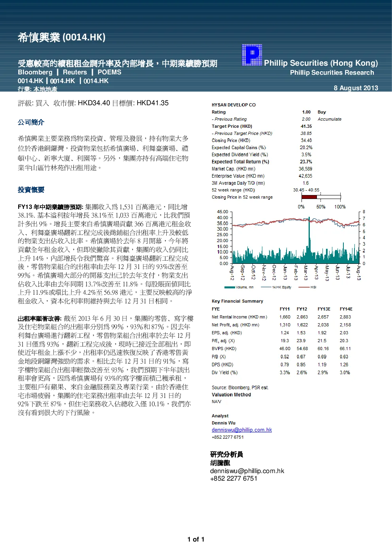Click Expected Dividend Yield value 3.5%
Image resolution: width=392 pixels, height=555 pixels.
[306, 155]
